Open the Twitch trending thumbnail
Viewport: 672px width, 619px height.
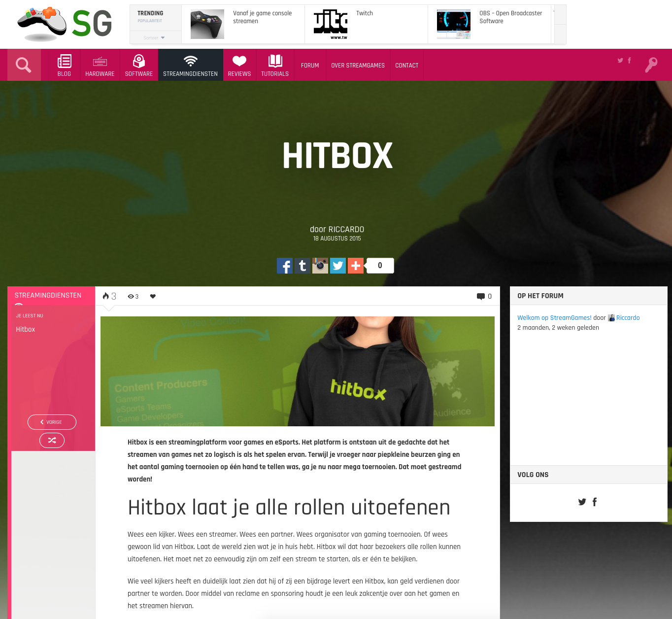pyautogui.click(x=331, y=24)
